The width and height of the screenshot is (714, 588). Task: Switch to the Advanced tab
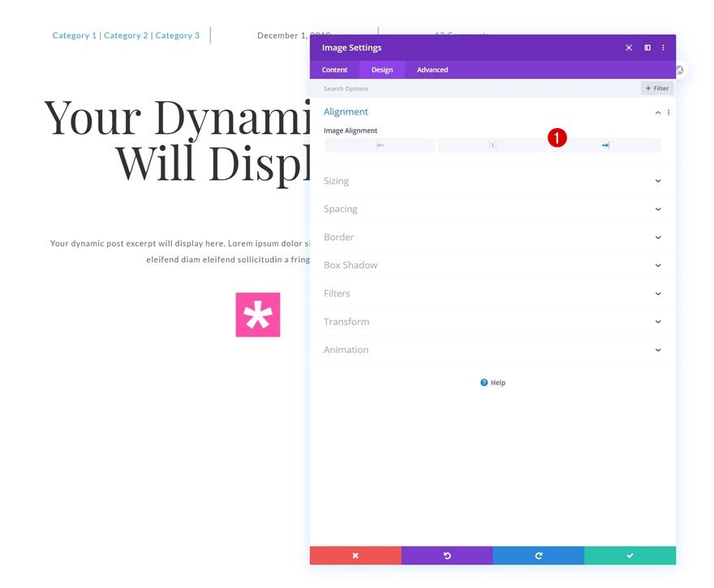(432, 70)
